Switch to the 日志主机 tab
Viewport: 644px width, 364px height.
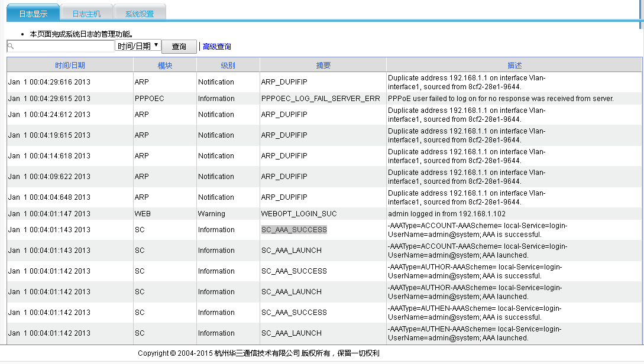86,14
